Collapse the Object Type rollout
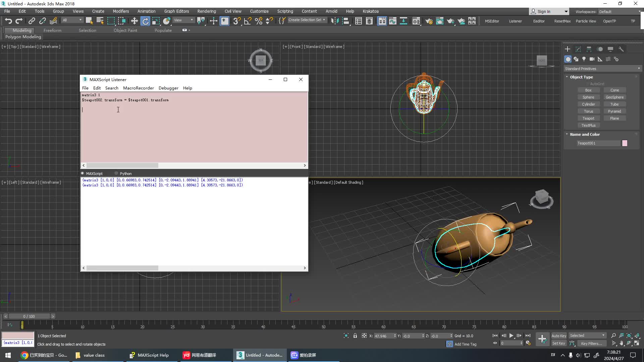 pyautogui.click(x=581, y=77)
